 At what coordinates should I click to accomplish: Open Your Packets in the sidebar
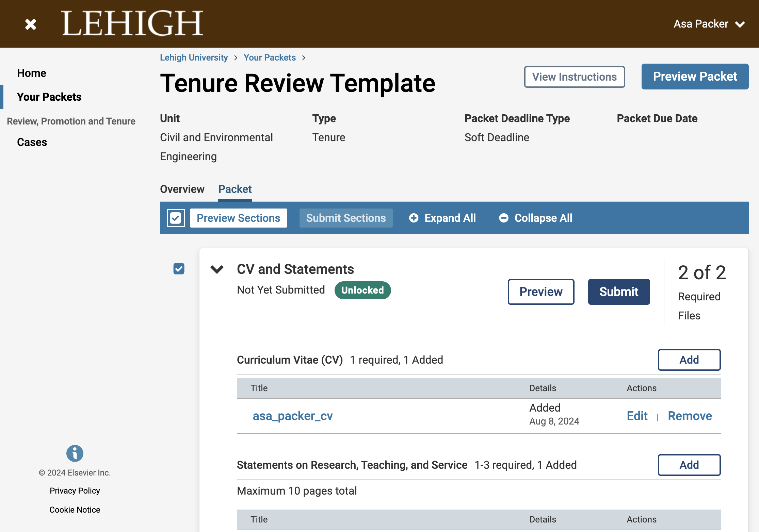(x=49, y=97)
